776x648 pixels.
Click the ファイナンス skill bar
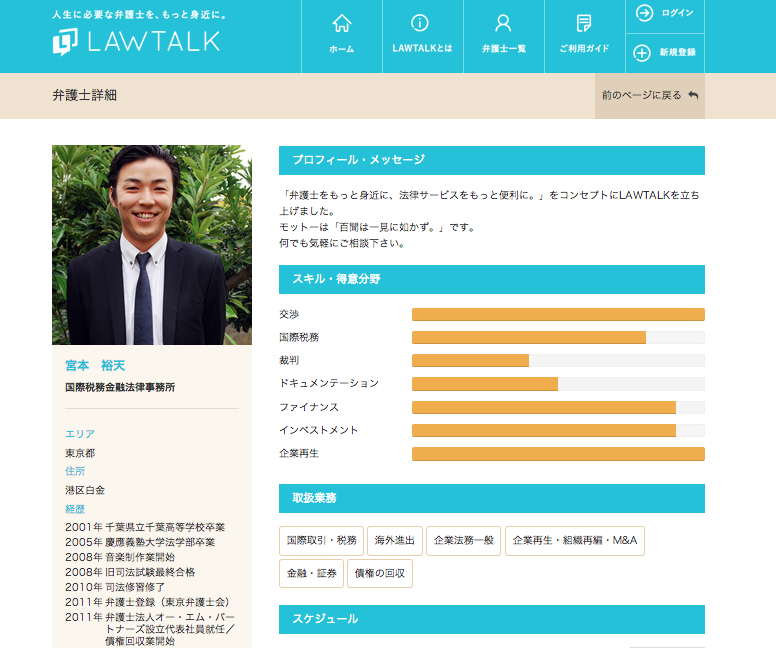(x=558, y=407)
